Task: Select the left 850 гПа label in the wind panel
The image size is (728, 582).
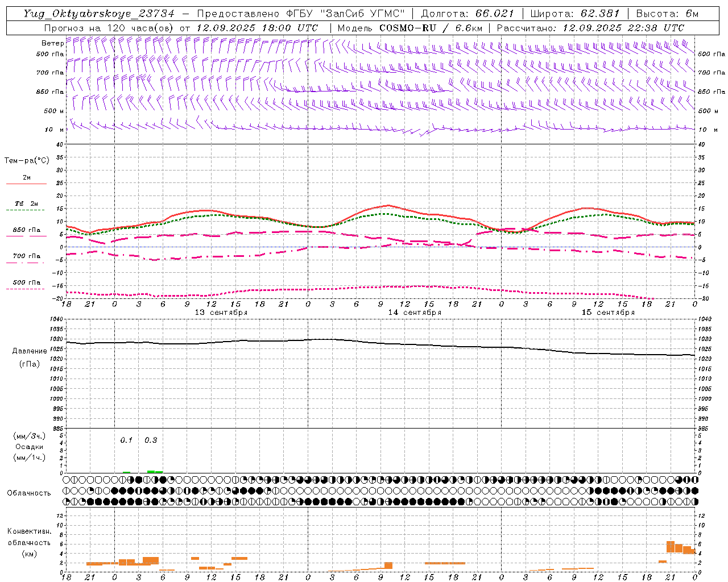Action: click(50, 92)
